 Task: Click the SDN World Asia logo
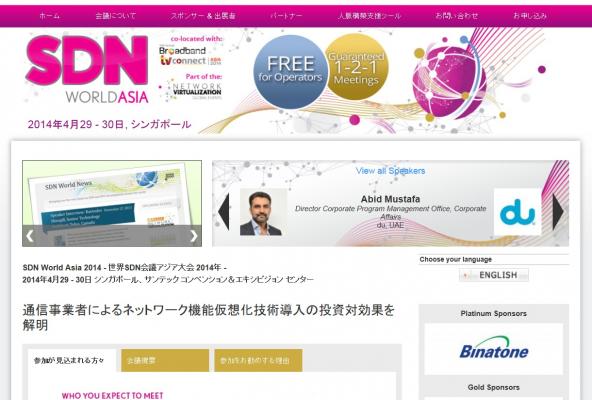tap(87, 69)
